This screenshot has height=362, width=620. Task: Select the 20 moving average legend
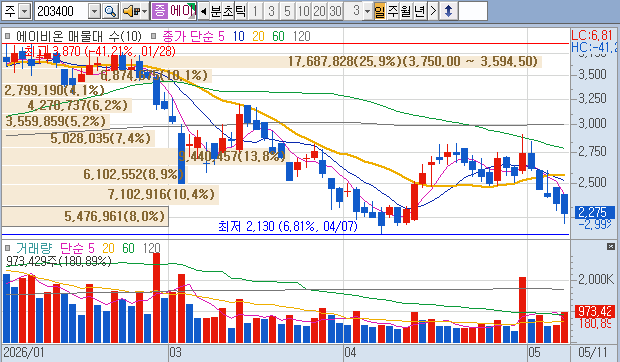[258, 36]
